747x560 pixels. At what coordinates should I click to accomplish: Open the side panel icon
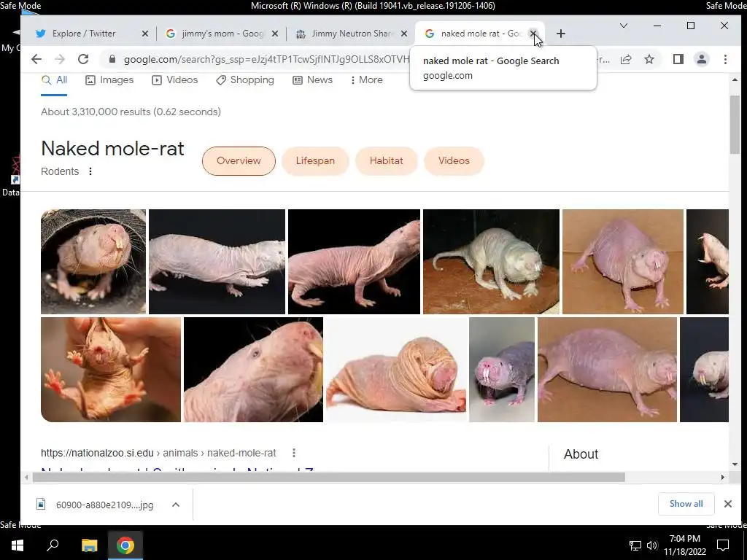678,59
